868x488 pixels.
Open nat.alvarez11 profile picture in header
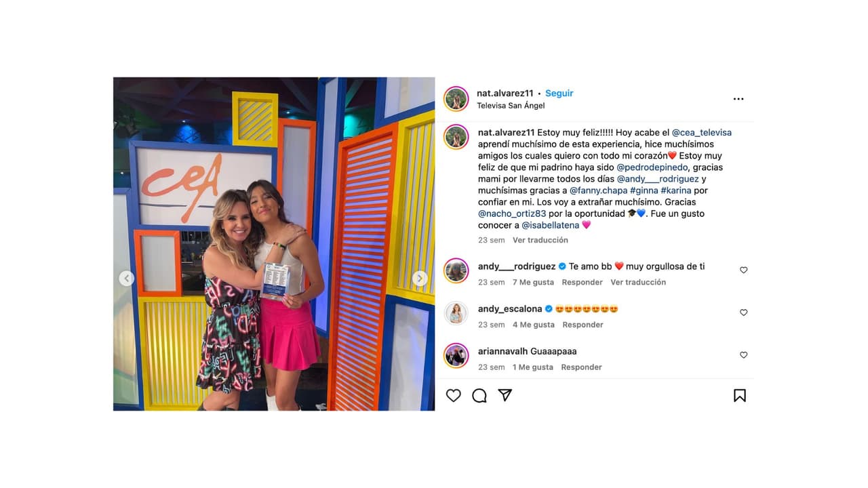pos(456,99)
